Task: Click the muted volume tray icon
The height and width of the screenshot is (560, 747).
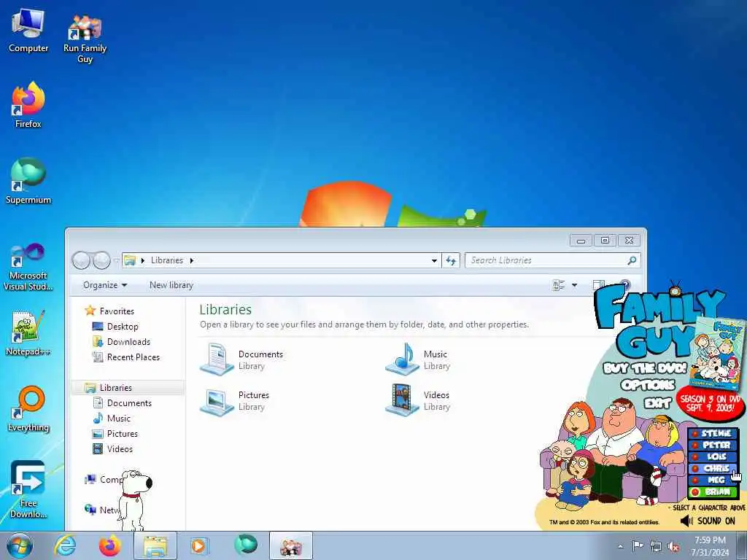Action: pyautogui.click(x=673, y=547)
